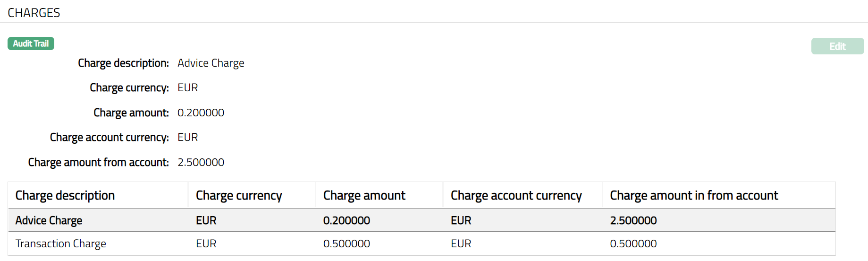The width and height of the screenshot is (868, 261).
Task: Click the Charge amount field value 0.200000
Action: click(x=201, y=113)
